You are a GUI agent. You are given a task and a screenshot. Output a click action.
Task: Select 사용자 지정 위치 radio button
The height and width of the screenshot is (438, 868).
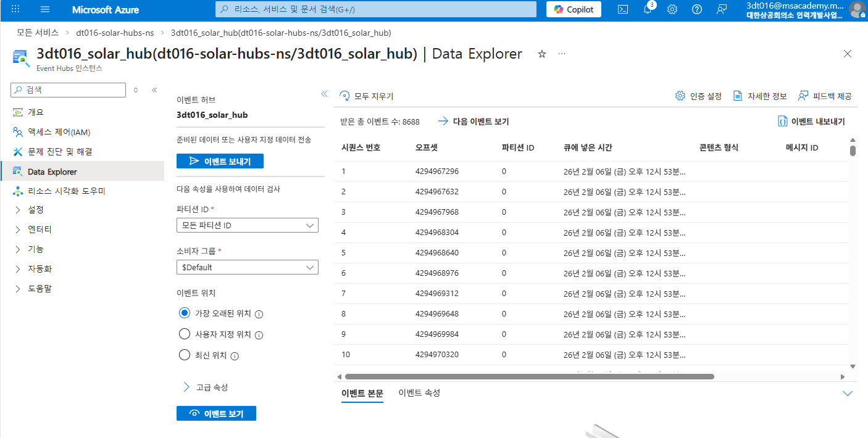[184, 334]
